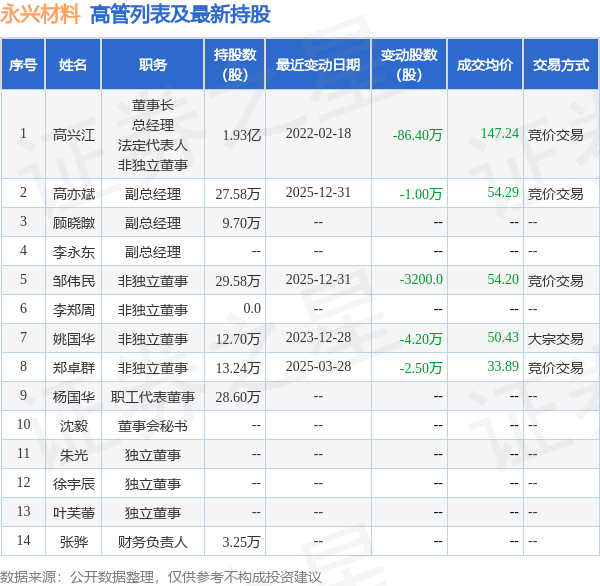Select the name 张骅
The width and height of the screenshot is (600, 586).
coord(73,542)
